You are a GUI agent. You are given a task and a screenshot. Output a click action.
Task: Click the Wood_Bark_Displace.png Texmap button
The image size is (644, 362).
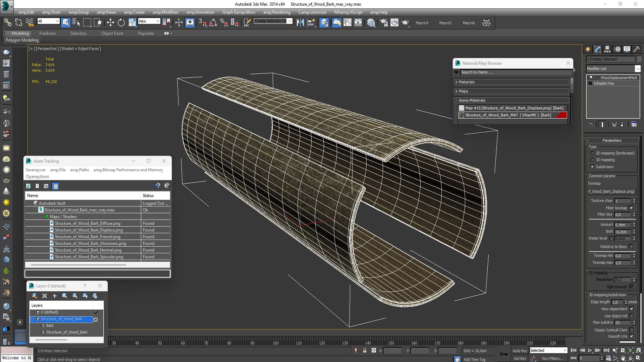[x=611, y=191]
